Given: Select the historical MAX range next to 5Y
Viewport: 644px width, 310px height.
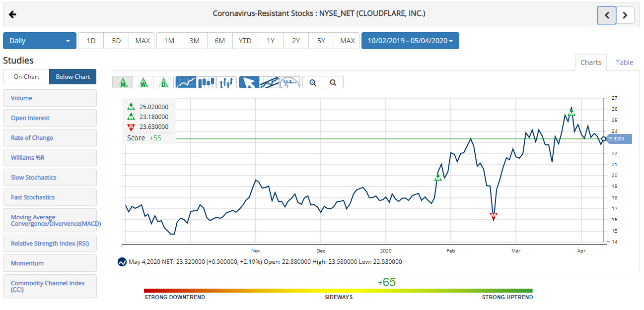Looking at the screenshot, I should 347,41.
